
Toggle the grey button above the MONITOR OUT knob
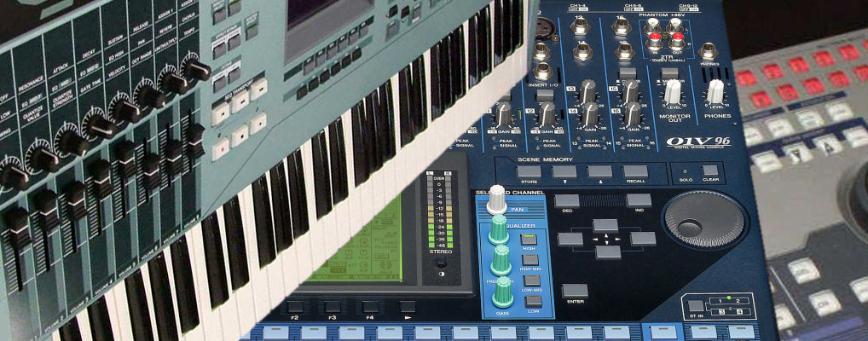tap(669, 72)
